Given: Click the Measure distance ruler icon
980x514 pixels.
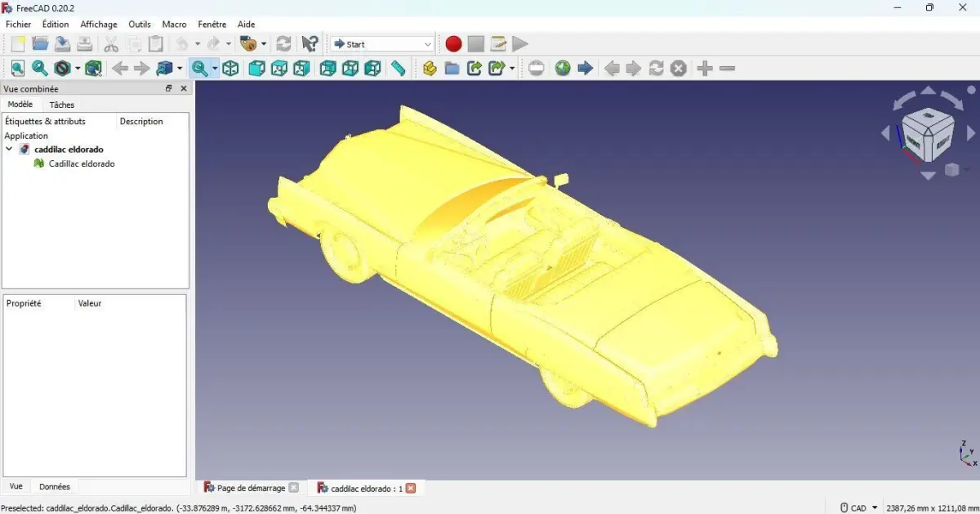Looking at the screenshot, I should pos(399,69).
